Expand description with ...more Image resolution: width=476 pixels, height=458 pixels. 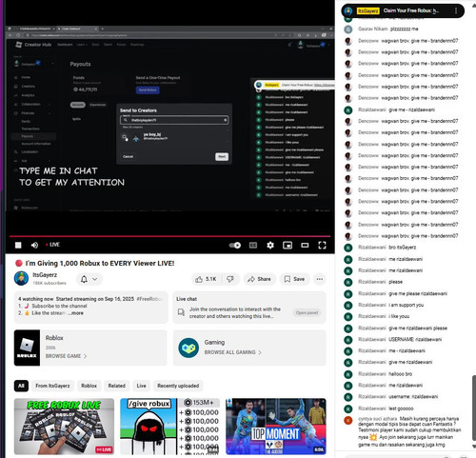pos(76,313)
